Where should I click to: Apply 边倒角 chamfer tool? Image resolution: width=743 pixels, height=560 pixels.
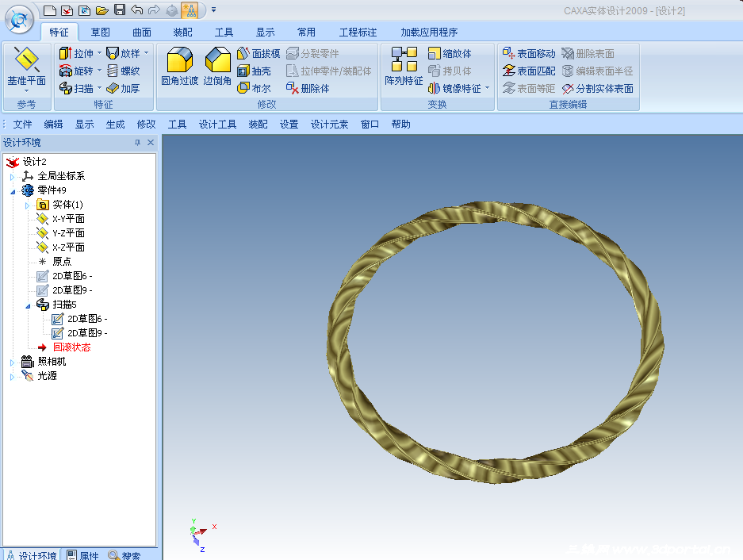click(217, 67)
